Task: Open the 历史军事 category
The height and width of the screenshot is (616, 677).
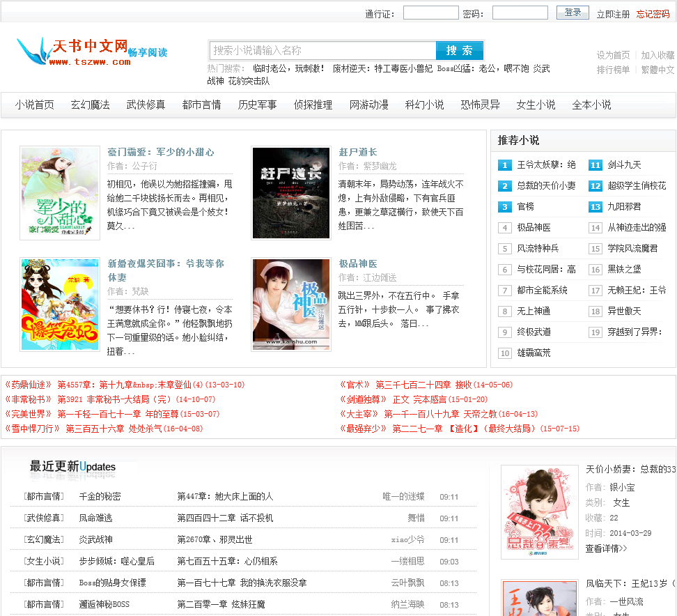Action: [x=257, y=105]
